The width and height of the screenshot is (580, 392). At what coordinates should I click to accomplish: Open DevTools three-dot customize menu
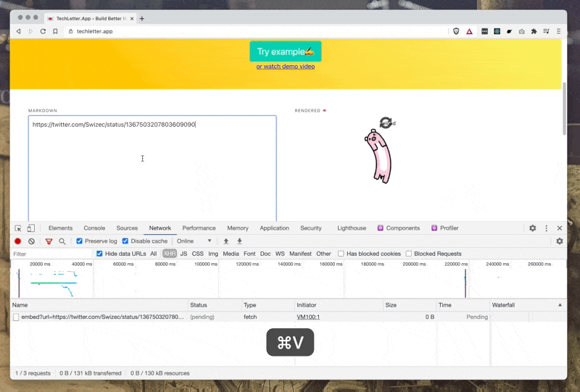pos(547,228)
